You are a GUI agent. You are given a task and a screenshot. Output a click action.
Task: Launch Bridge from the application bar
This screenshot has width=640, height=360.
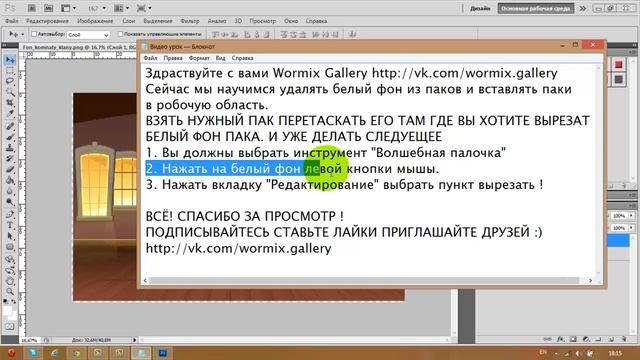coord(31,8)
